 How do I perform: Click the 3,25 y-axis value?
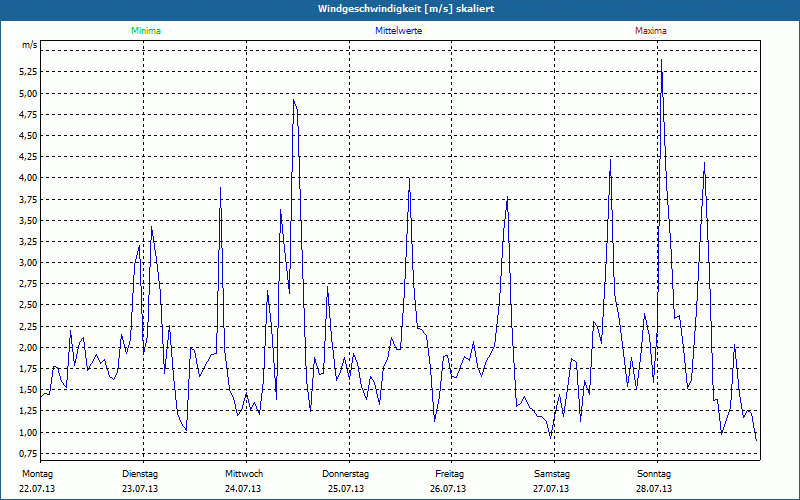tap(29, 242)
